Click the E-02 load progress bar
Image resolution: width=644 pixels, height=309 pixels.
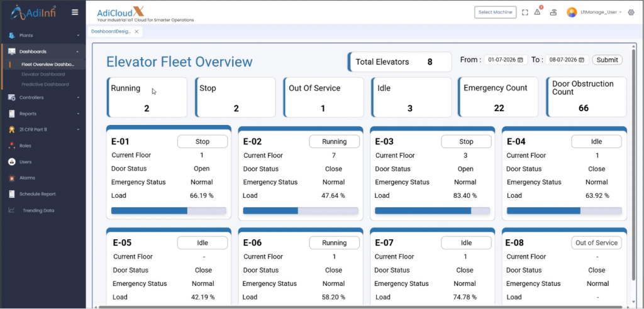tap(301, 210)
